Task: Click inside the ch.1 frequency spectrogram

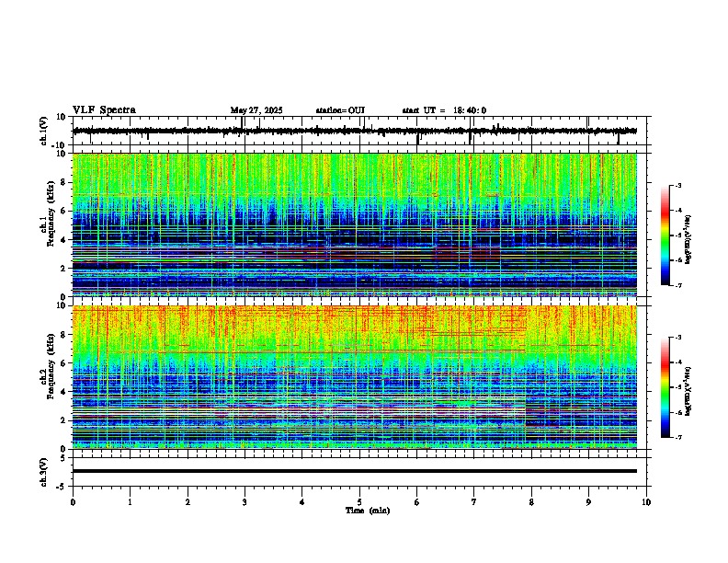Action: click(x=355, y=224)
